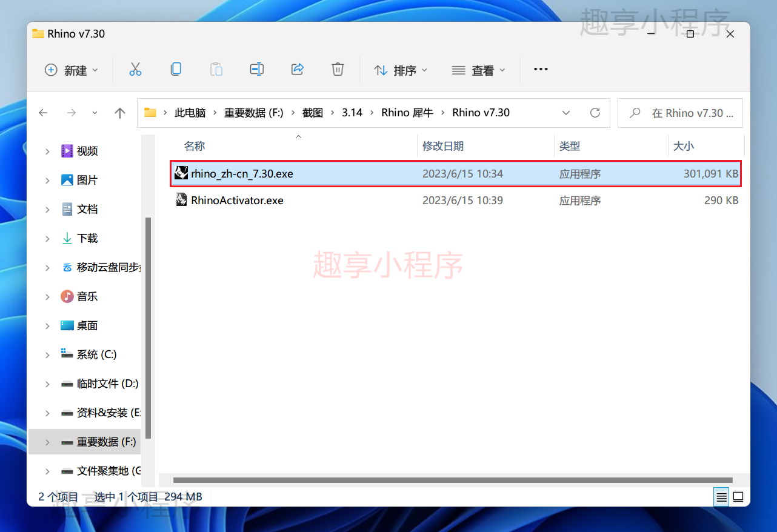Viewport: 777px width, 532px height.
Task: Open address bar history dropdown
Action: point(566,113)
